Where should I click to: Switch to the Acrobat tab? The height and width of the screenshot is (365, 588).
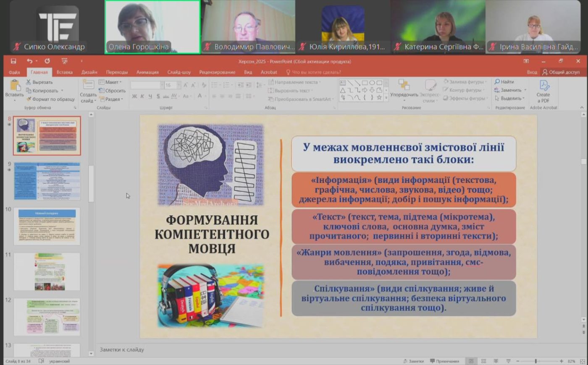(269, 72)
